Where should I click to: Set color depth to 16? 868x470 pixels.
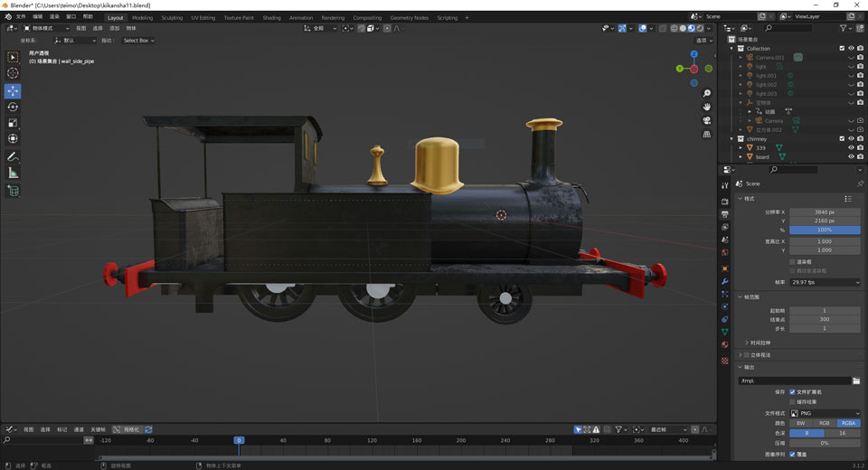click(843, 433)
